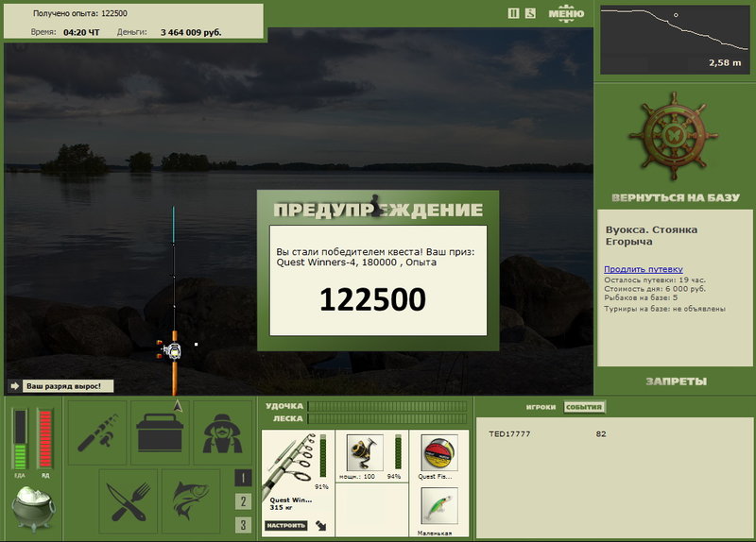Select rod slot 1
Image resolution: width=756 pixels, height=542 pixels.
click(x=243, y=478)
